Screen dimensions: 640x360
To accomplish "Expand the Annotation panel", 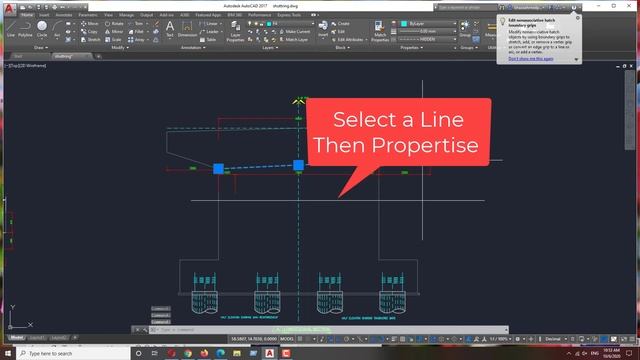I will [193, 48].
